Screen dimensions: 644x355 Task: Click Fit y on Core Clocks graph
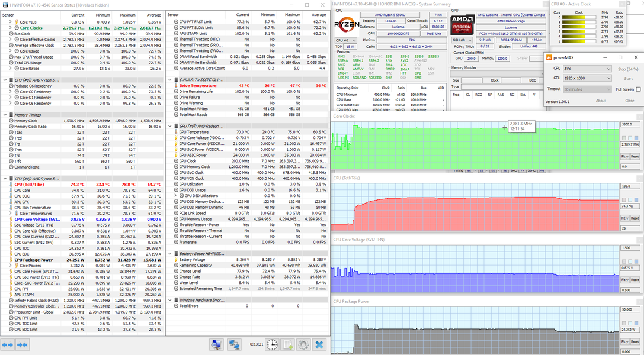point(624,157)
